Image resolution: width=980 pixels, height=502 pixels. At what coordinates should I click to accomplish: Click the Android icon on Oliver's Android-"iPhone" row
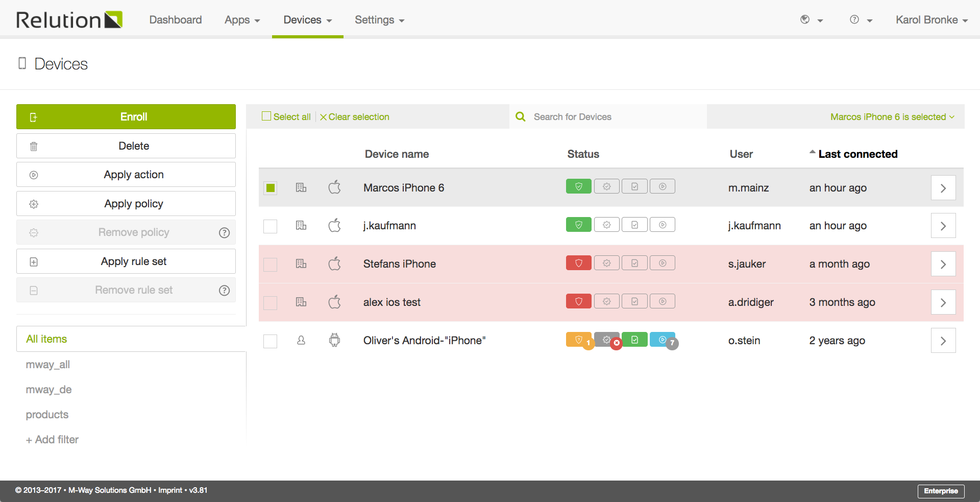tap(334, 340)
